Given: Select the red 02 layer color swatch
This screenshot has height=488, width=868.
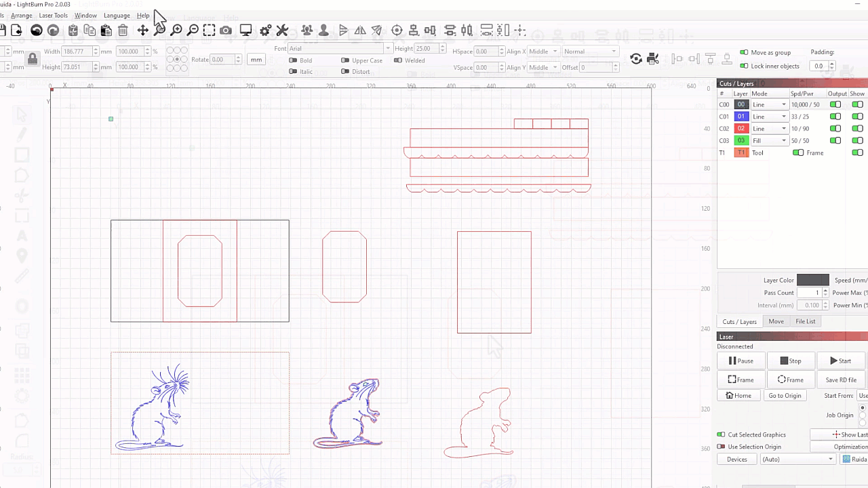Looking at the screenshot, I should point(741,129).
